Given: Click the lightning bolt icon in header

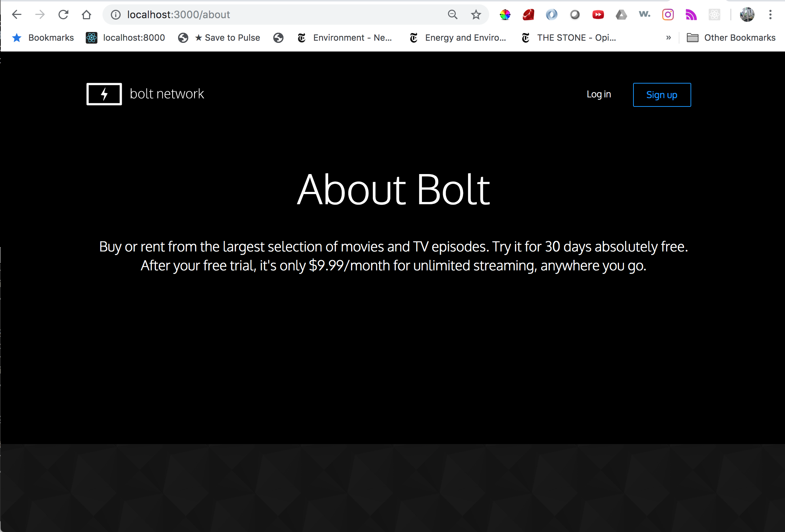Looking at the screenshot, I should click(x=104, y=93).
